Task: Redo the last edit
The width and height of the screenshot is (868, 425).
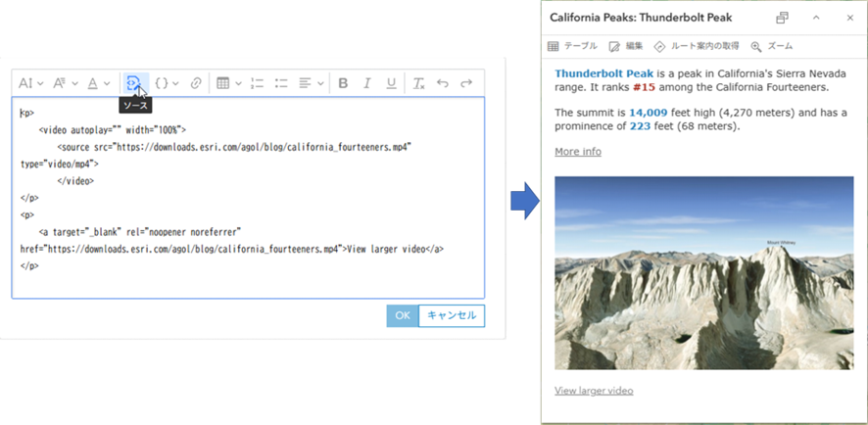Action: tap(466, 83)
